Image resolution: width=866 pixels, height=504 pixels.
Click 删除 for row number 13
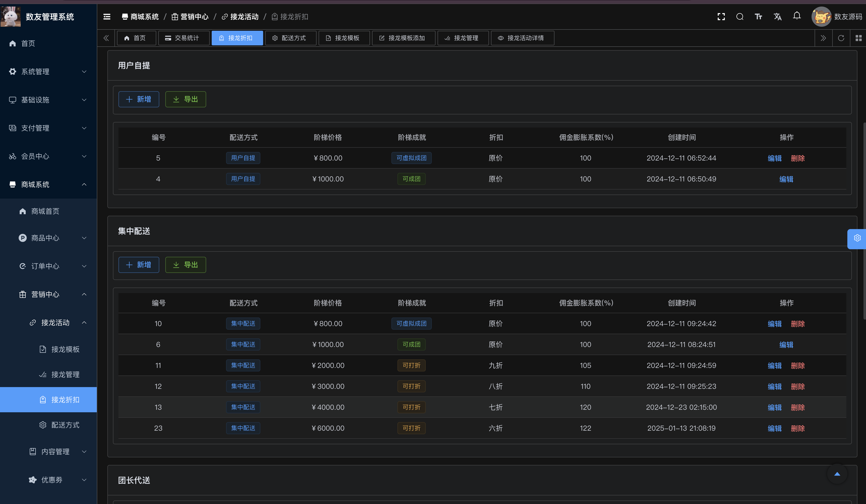(x=798, y=407)
